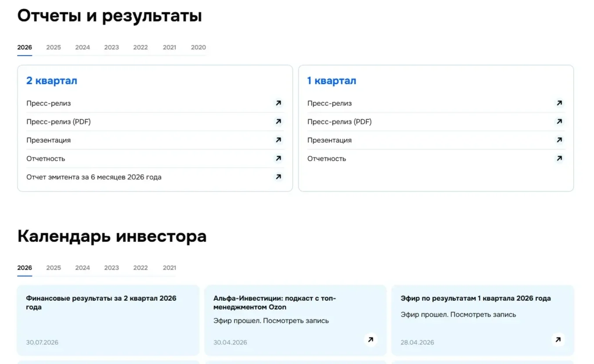Switch to 2024 tab in Отчеты и результаты
Image resolution: width=594 pixels, height=364 pixels.
pos(83,47)
